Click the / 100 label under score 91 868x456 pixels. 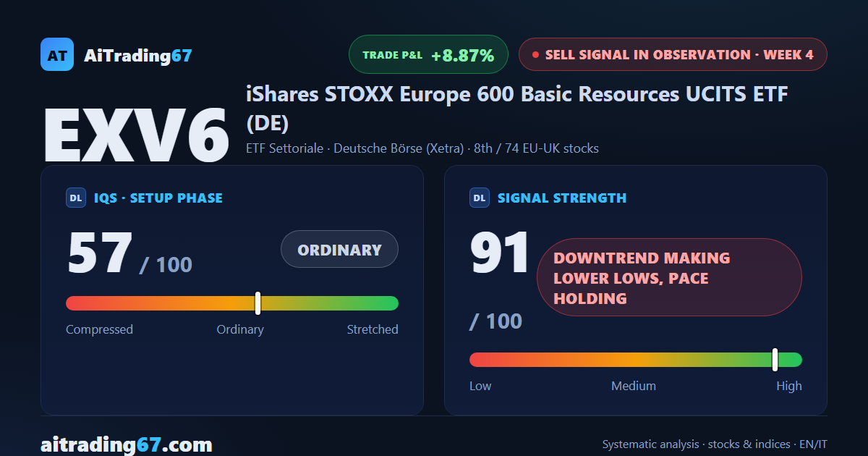coord(495,321)
